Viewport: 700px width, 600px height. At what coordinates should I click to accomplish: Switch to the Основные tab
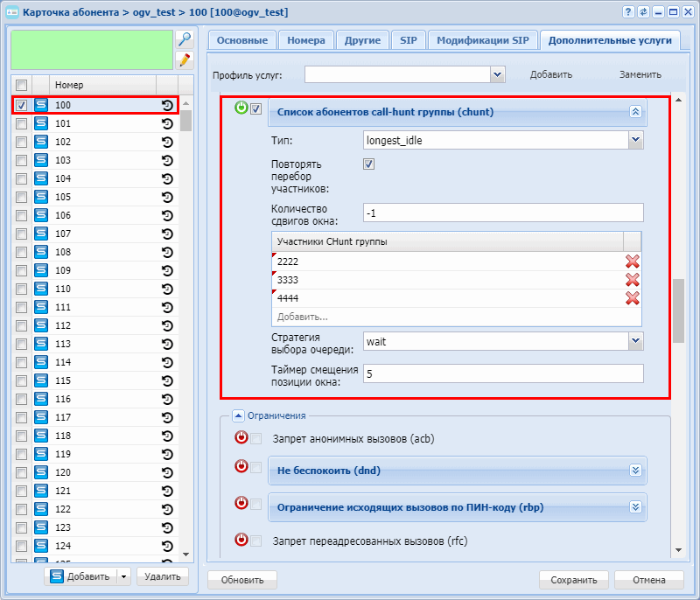(242, 40)
